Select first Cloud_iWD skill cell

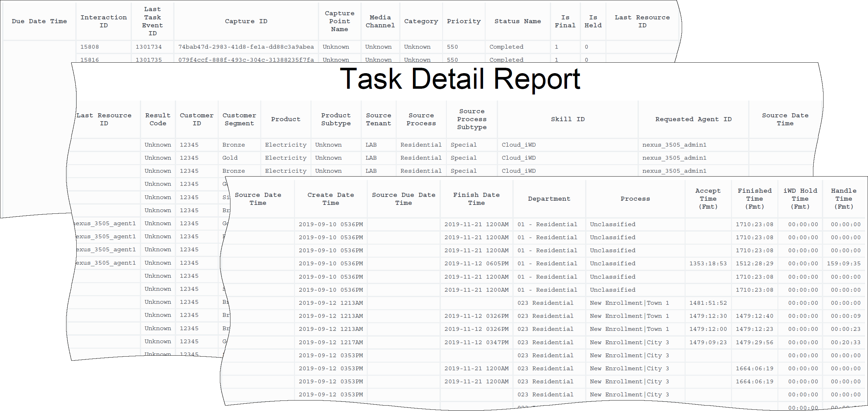pos(518,145)
